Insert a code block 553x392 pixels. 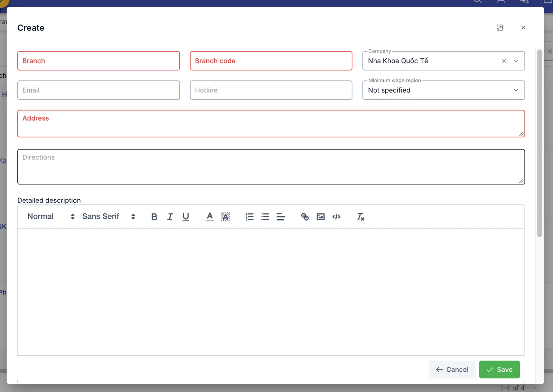336,217
